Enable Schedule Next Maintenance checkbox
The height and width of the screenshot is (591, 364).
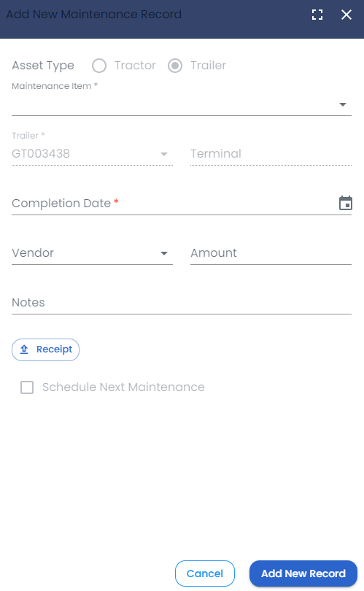click(x=27, y=387)
